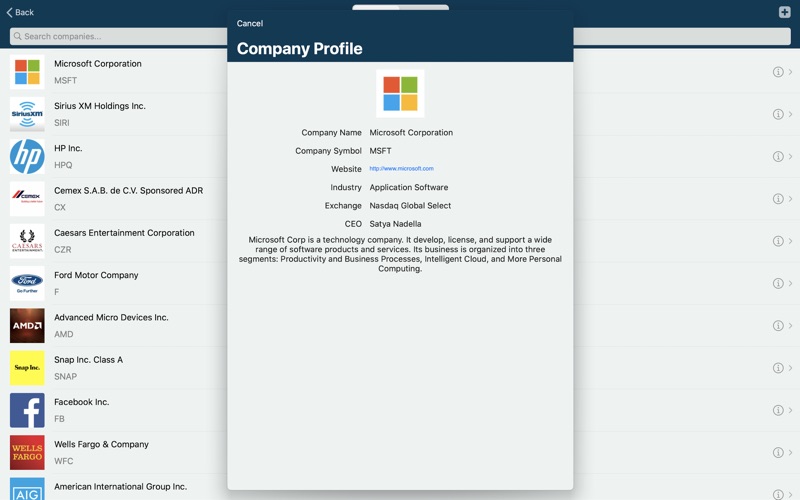Select Sirius XM Holdings Inc. name
This screenshot has width=800, height=500.
(100, 106)
